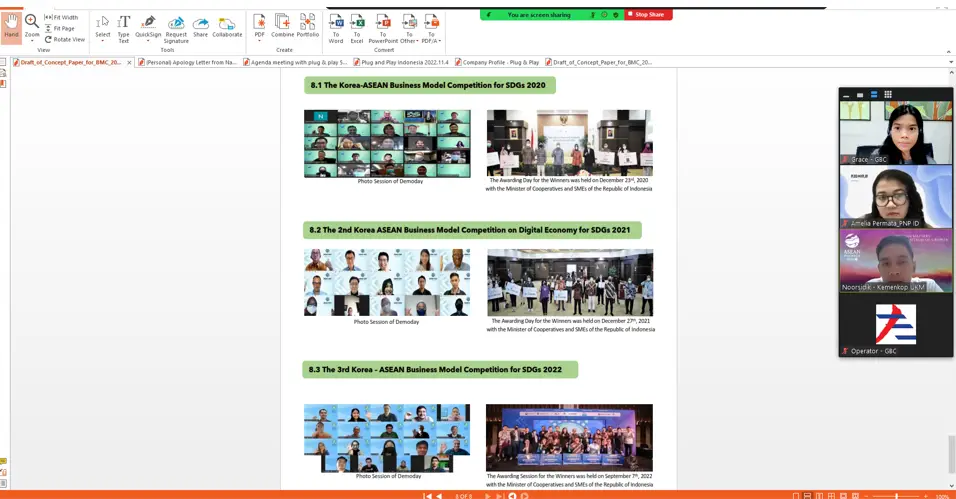The height and width of the screenshot is (499, 956).
Task: Click Rotate View
Action: click(65, 40)
